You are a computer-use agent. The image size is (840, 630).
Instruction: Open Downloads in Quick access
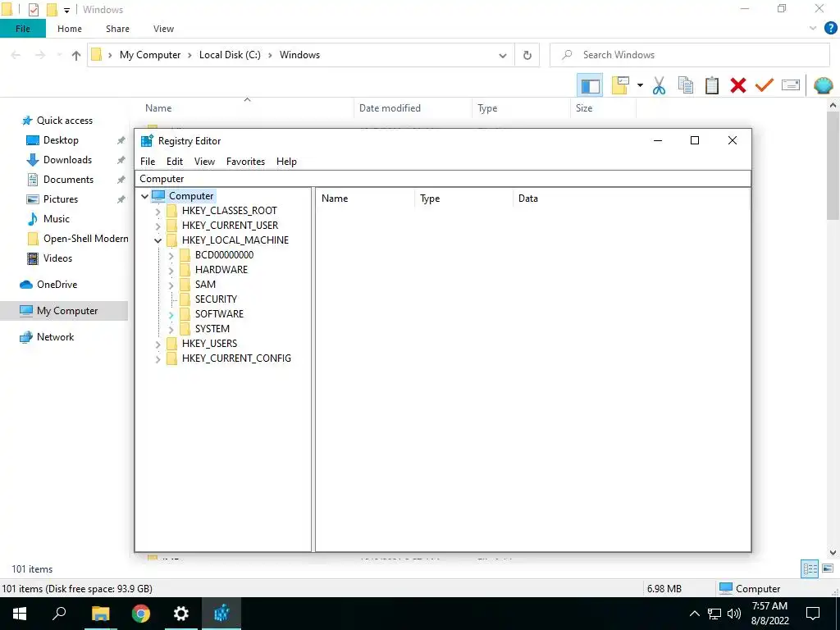click(67, 160)
